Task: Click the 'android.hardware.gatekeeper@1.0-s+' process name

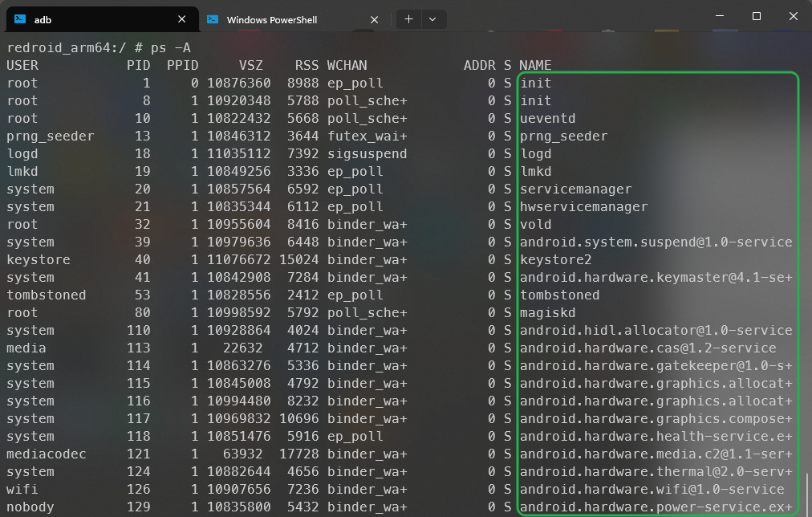Action: [656, 366]
